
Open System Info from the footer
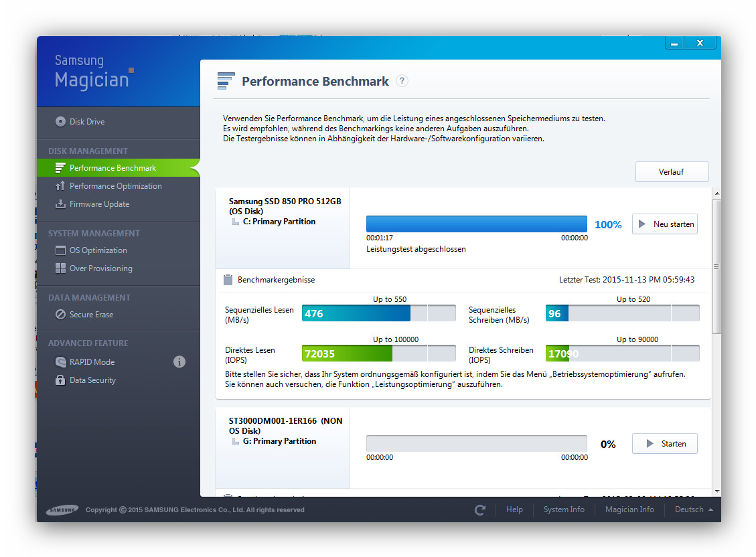564,509
